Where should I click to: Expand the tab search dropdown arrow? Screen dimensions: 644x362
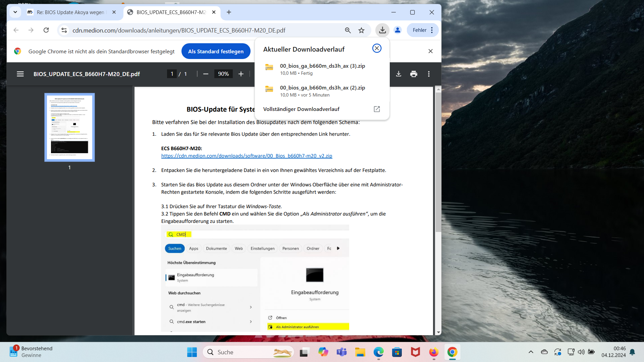15,12
